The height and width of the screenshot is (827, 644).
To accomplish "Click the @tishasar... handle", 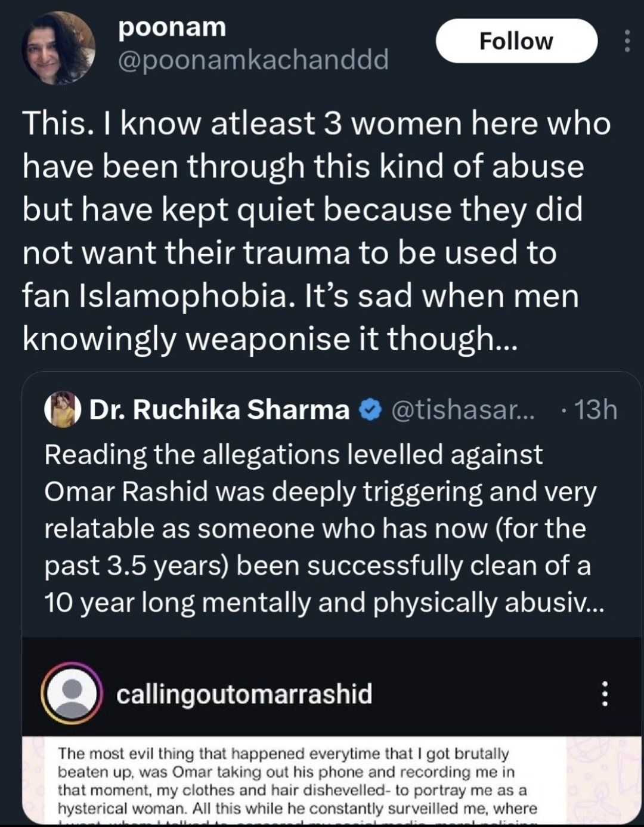I will [463, 410].
